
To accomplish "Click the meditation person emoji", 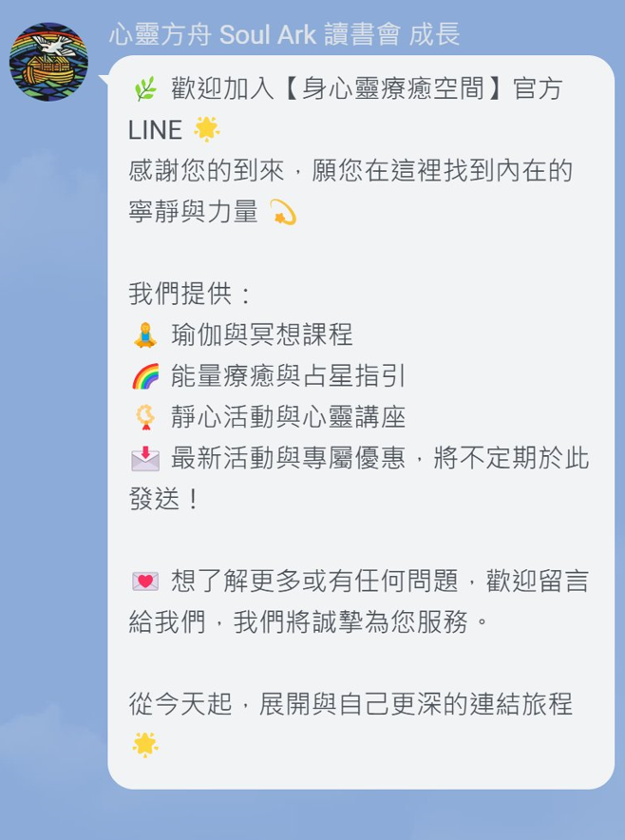I will click(x=145, y=335).
